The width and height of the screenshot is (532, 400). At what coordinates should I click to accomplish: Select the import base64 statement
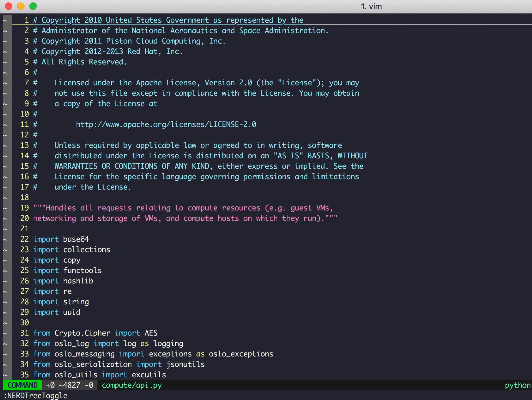coord(61,239)
